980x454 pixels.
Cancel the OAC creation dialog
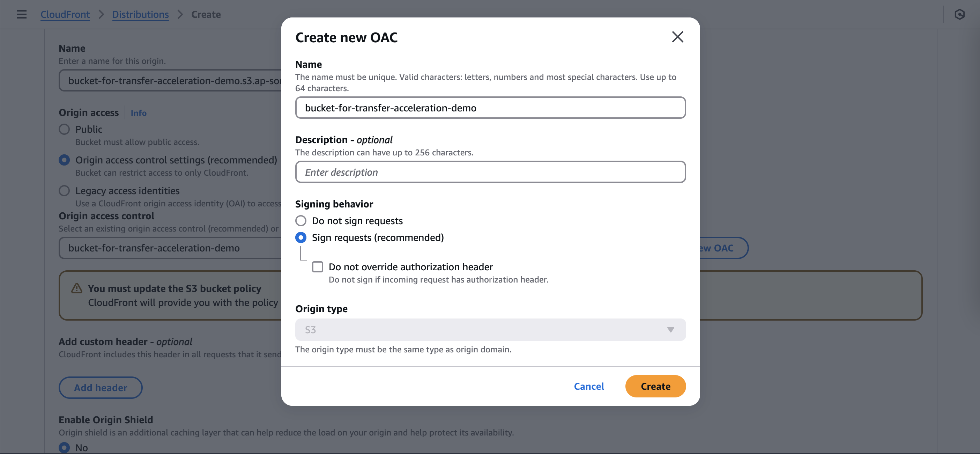(x=588, y=386)
